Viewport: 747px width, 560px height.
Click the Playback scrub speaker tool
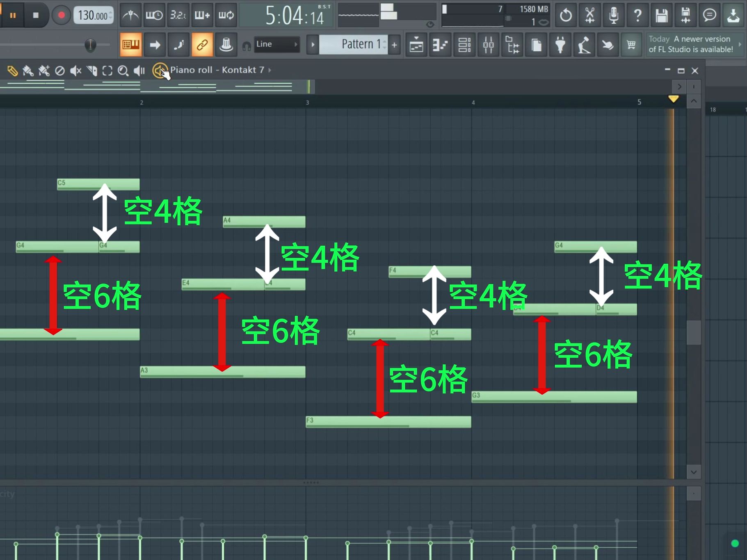(139, 71)
